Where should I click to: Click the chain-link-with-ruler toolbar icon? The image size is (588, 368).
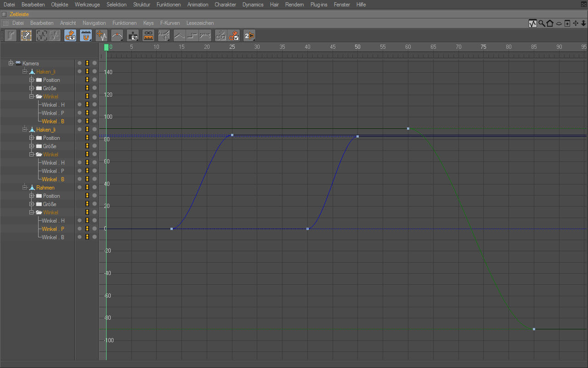tap(148, 35)
